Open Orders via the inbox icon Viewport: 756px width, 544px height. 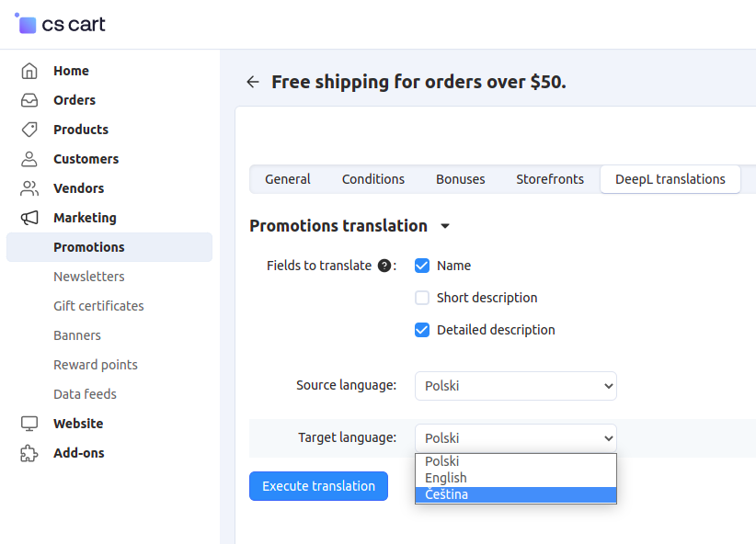(x=29, y=100)
